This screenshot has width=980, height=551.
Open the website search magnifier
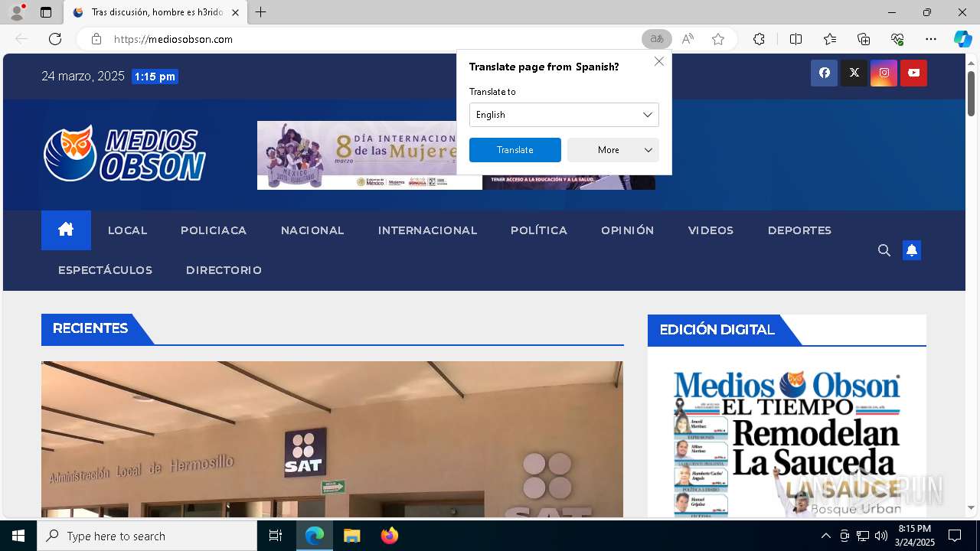884,250
